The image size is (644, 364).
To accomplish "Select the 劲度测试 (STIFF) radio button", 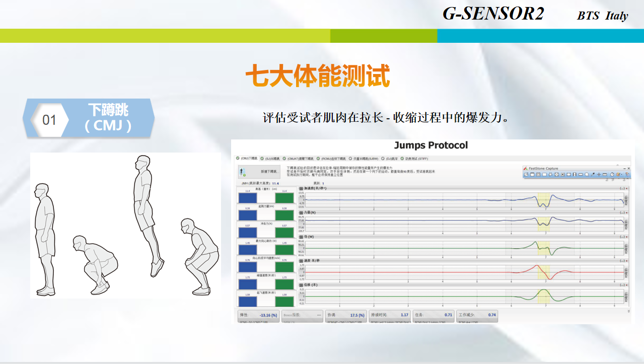I will point(402,159).
